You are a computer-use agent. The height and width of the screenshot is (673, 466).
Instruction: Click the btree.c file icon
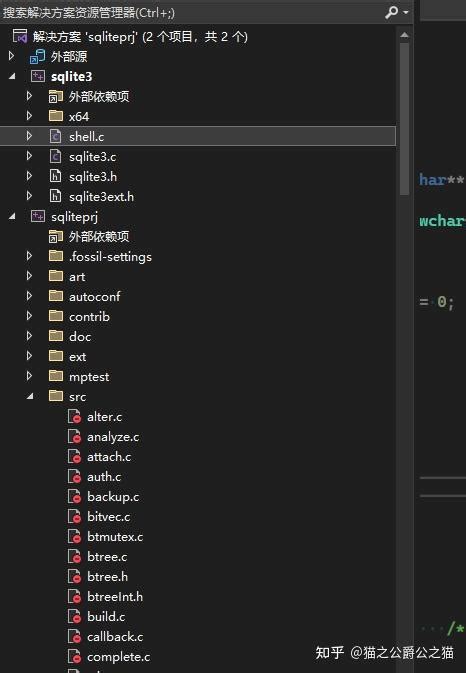click(74, 557)
